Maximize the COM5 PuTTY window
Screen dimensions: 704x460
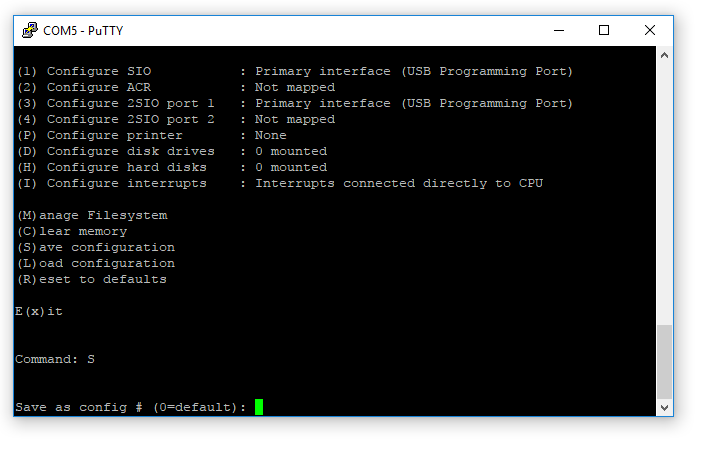(604, 31)
